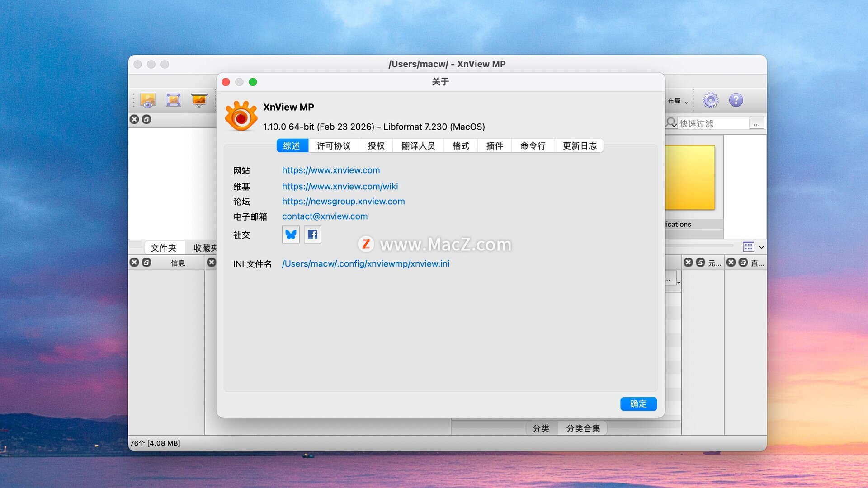Select the yellow folder thumbnail
This screenshot has height=488, width=868.
pos(690,177)
